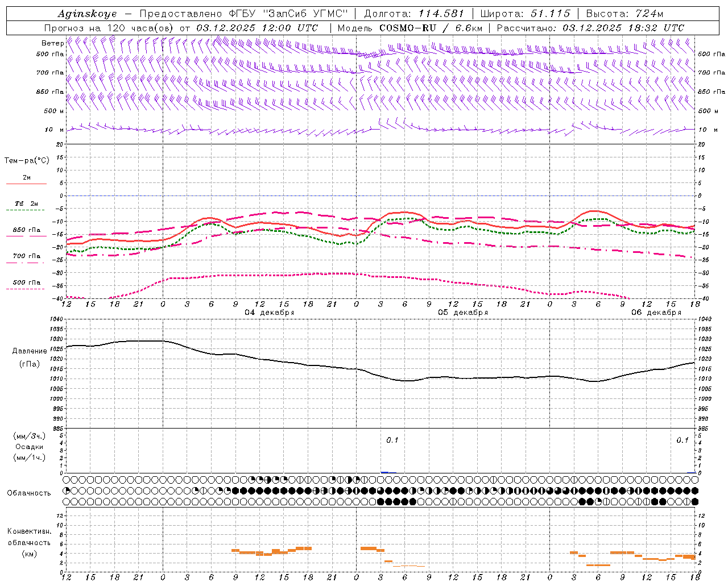Click the "Ветер" wind panel label

tap(52, 43)
